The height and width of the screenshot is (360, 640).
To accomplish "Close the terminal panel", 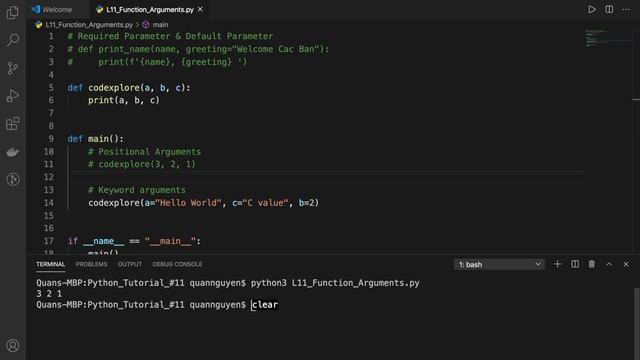I will (626, 264).
